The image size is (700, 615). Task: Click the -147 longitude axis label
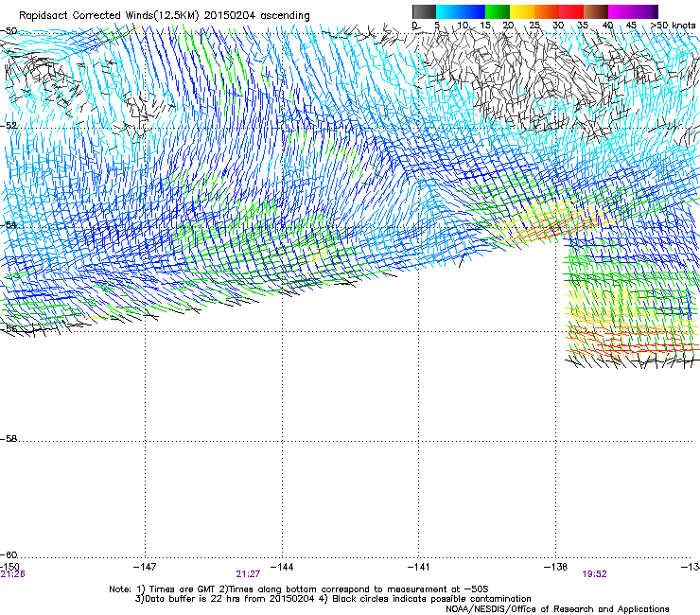point(145,567)
